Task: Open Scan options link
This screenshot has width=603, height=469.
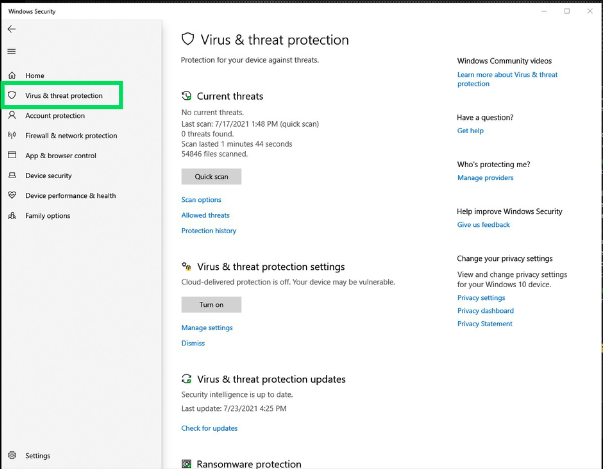Action: click(x=201, y=200)
